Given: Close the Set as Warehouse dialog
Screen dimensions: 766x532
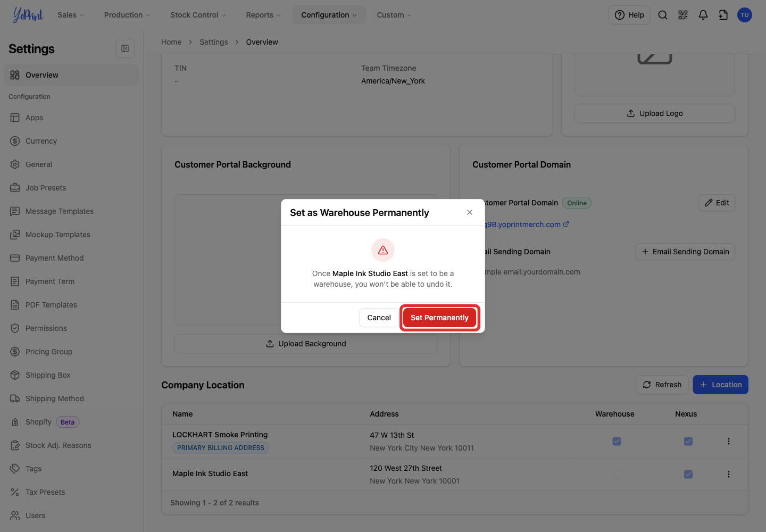Looking at the screenshot, I should (470, 212).
